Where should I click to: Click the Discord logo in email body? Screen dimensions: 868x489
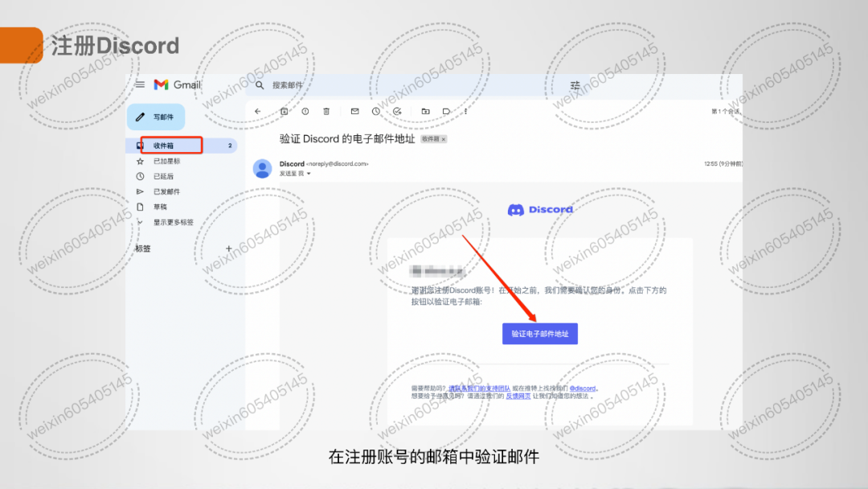[540, 209]
